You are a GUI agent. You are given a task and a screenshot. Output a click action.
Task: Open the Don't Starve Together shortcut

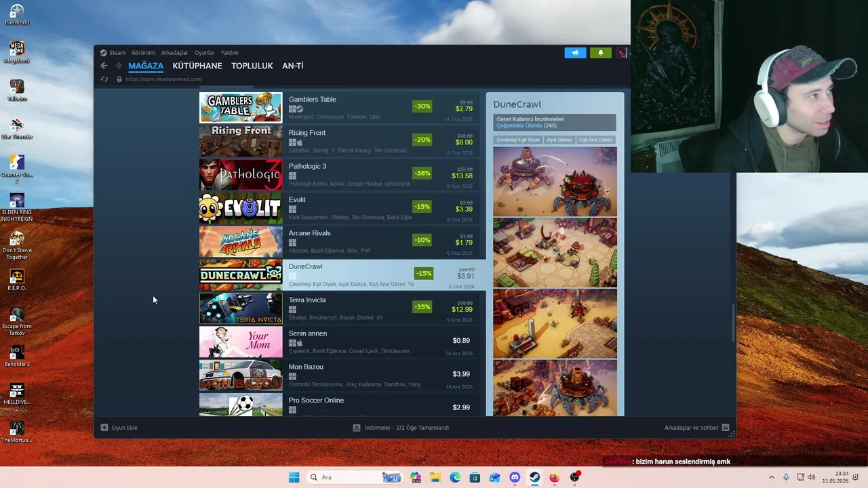pyautogui.click(x=17, y=245)
